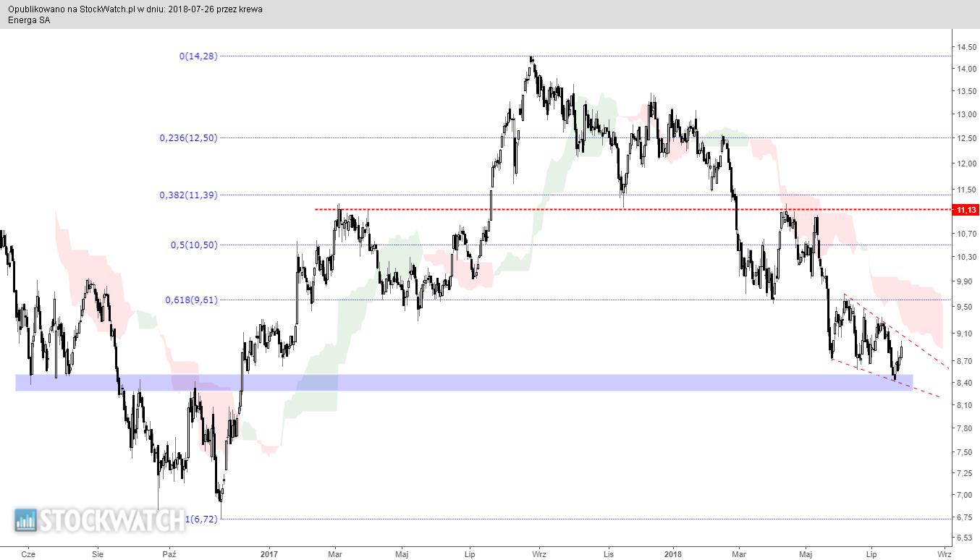
Task: Click the Energa SA chart title
Action: 30,20
